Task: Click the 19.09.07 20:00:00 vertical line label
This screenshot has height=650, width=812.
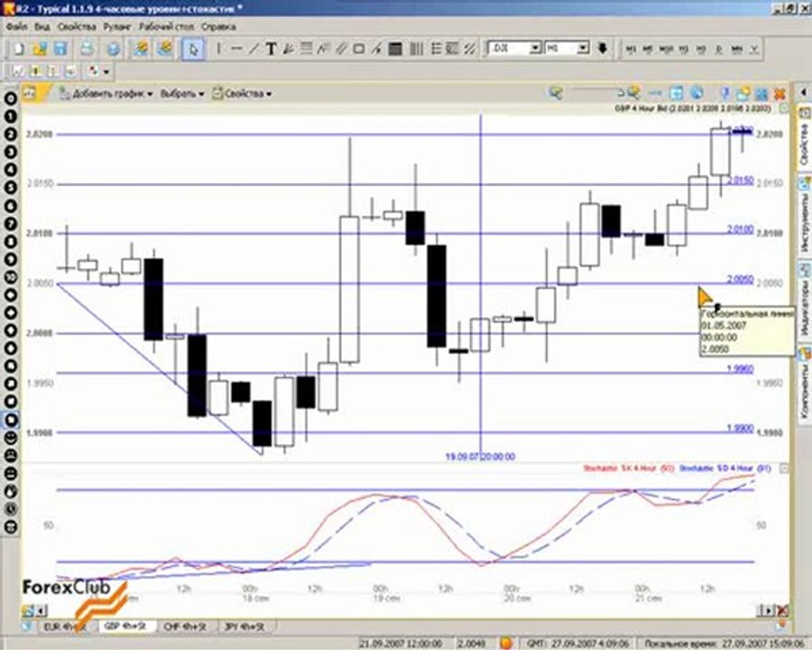Action: coord(480,457)
